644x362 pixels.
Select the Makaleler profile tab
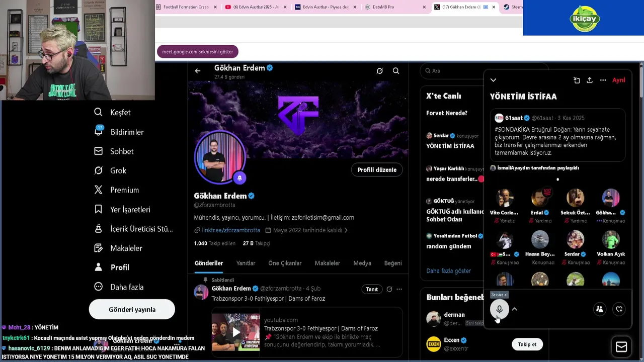point(328,263)
